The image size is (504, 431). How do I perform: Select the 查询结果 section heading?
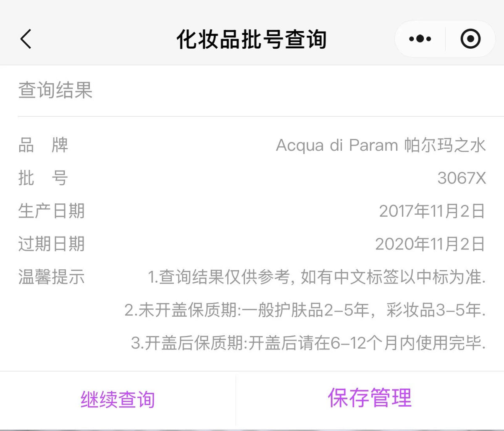click(55, 90)
